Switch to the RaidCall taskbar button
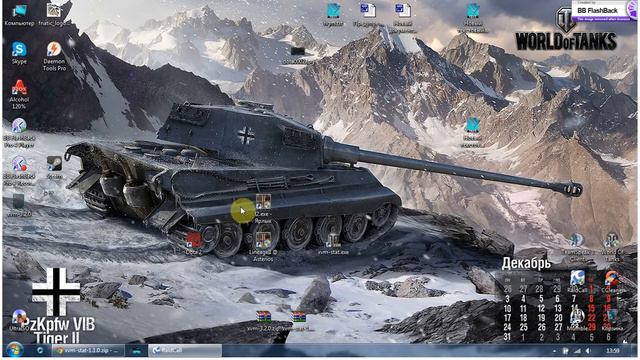Screen dimensions: 640x360 [185, 350]
